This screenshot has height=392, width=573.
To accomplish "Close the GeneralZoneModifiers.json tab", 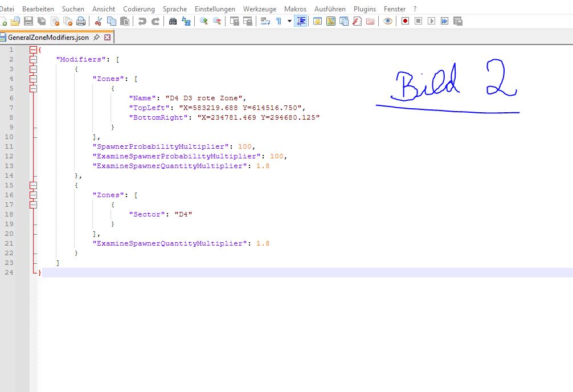I will coord(107,37).
